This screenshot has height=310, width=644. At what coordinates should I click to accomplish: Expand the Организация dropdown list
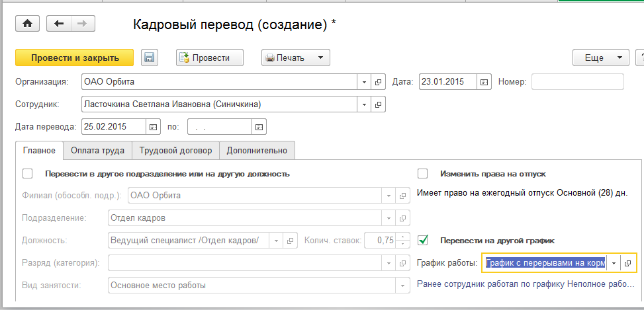point(364,82)
